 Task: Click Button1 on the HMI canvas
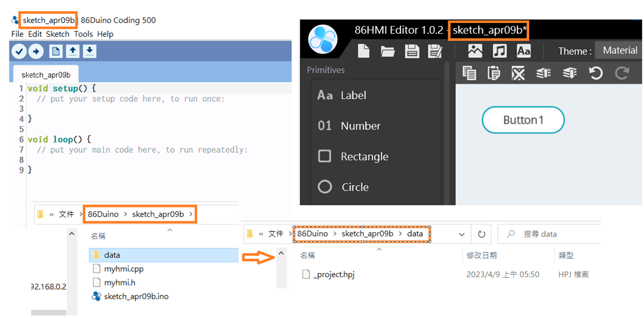point(523,120)
